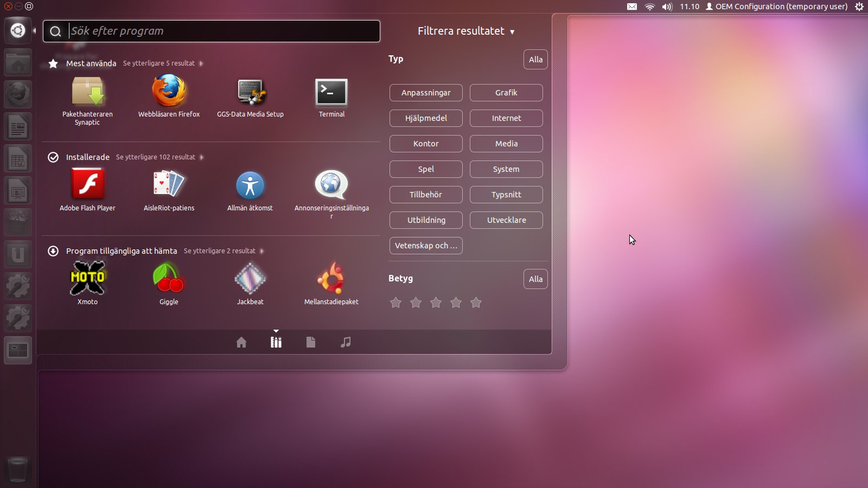This screenshot has height=488, width=868.
Task: Click Alla button in Betyg section
Action: pyautogui.click(x=535, y=279)
